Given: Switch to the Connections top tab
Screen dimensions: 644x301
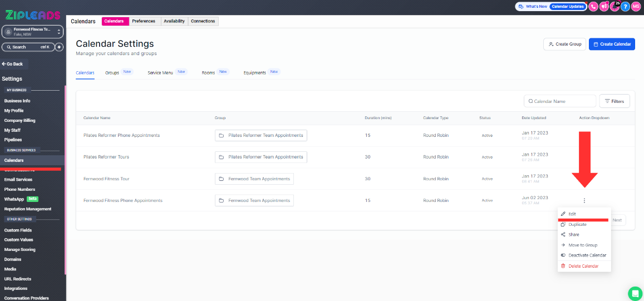Looking at the screenshot, I should click(203, 21).
